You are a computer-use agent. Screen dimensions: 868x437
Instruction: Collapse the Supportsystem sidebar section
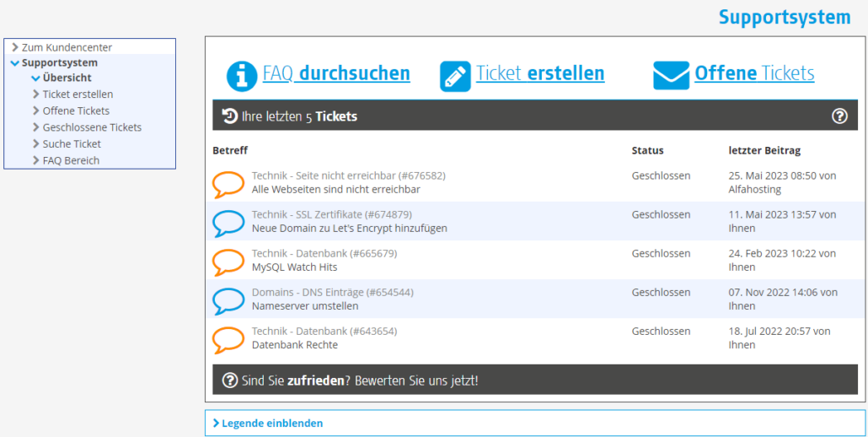click(x=60, y=62)
